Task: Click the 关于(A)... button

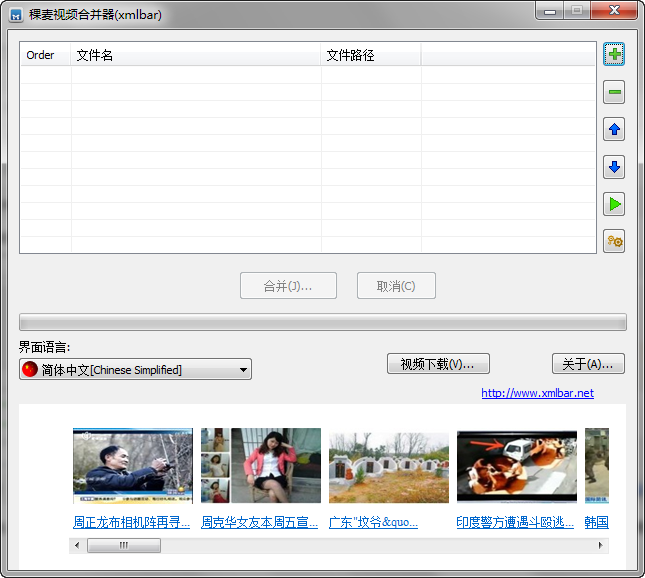Action: tap(588, 364)
